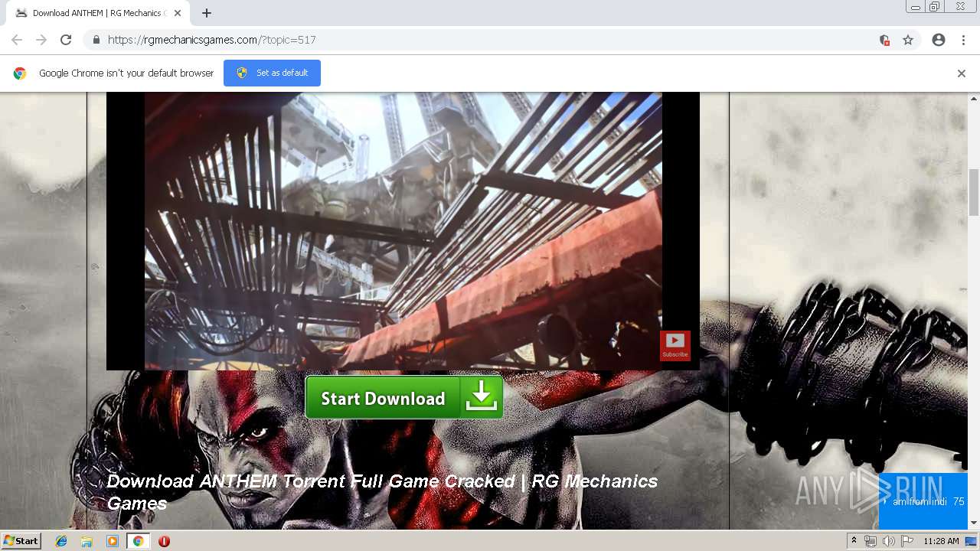
Task: Click the Chrome logo in notification bar
Action: click(x=20, y=73)
